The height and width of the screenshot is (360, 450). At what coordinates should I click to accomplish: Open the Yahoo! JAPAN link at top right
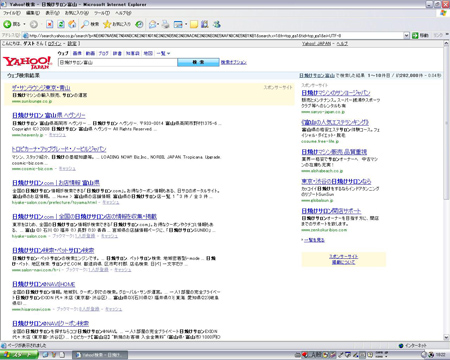(x=316, y=44)
